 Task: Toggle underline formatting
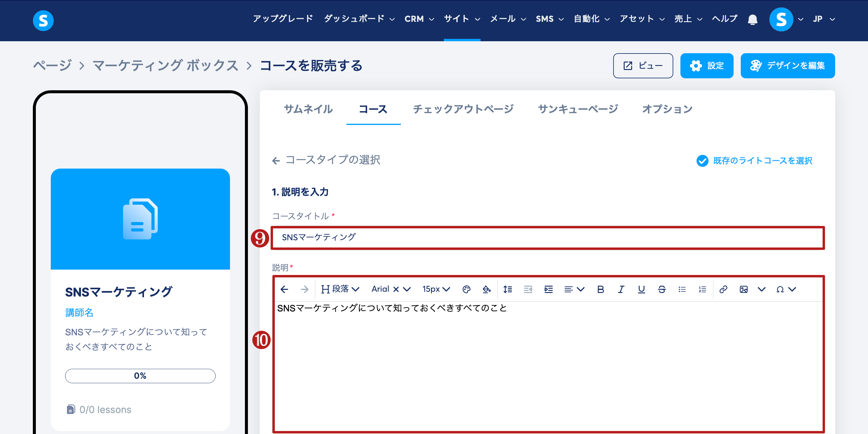(641, 289)
